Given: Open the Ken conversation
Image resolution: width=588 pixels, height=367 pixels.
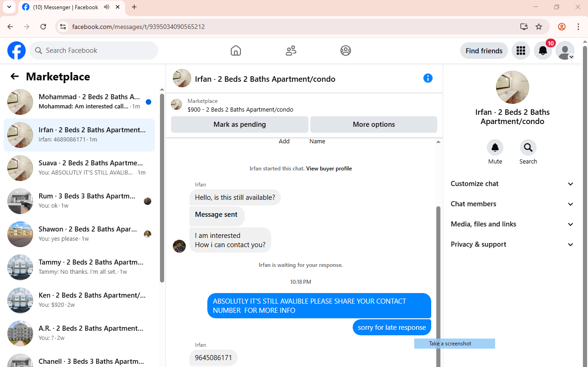Looking at the screenshot, I should pyautogui.click(x=79, y=300).
